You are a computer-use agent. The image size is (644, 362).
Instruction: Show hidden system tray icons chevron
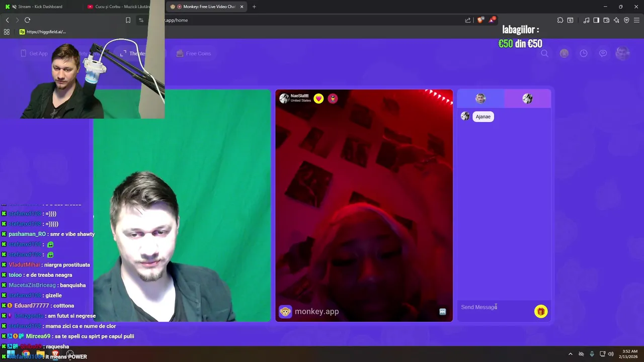point(570,354)
